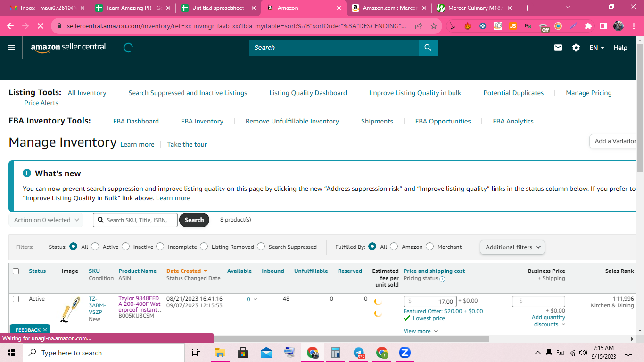The height and width of the screenshot is (362, 644).
Task: Switch to the Amazon.com : Mercer tab
Action: click(389, 8)
